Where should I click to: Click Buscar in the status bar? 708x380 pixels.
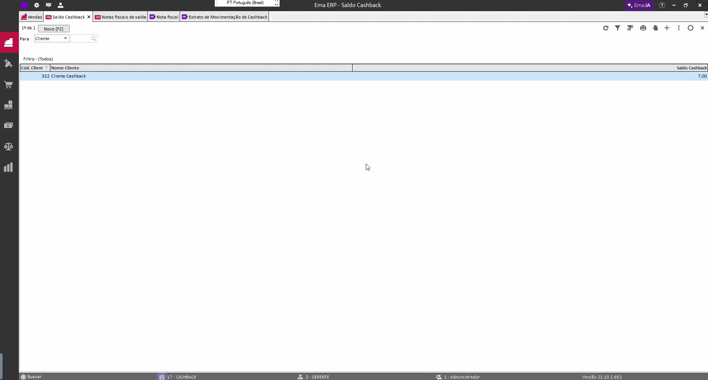click(x=31, y=377)
